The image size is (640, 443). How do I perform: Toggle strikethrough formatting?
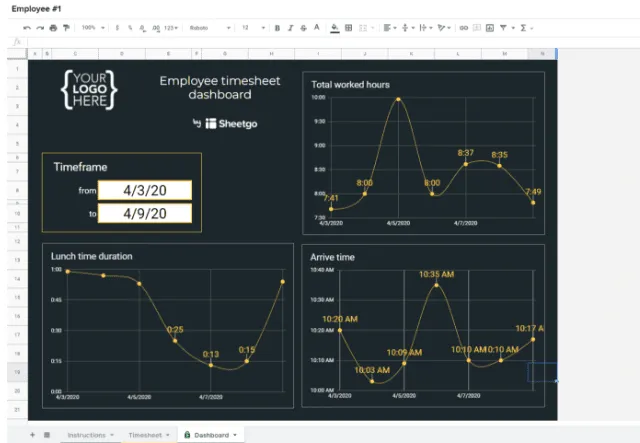303,28
